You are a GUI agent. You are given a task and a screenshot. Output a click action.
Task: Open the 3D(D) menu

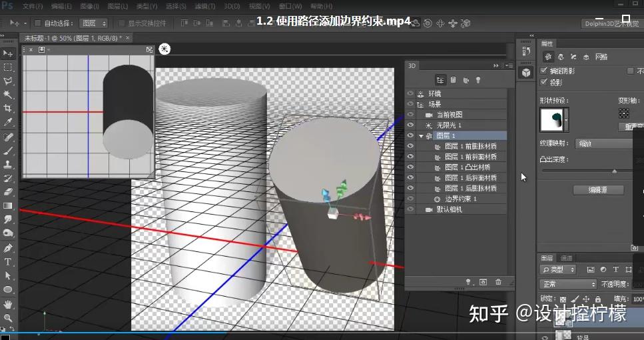232,6
